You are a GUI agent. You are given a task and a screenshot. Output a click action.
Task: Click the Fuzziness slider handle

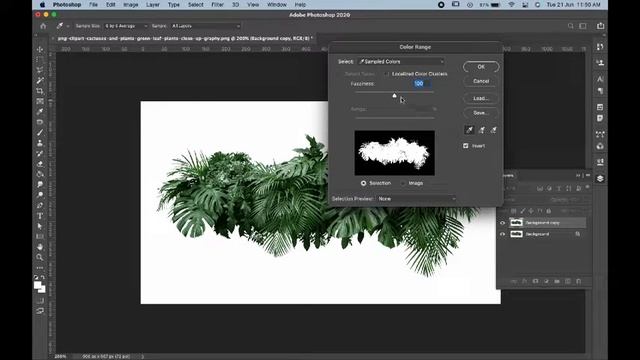[x=394, y=96]
